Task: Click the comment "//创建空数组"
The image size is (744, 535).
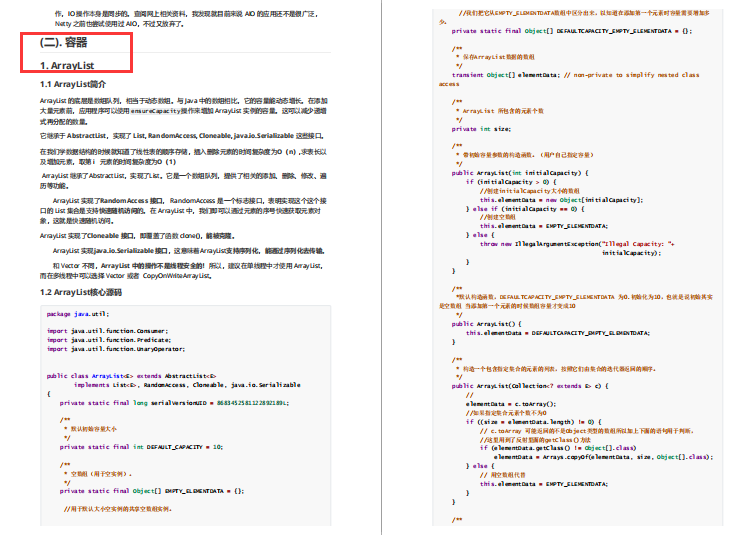Action: tap(497, 218)
